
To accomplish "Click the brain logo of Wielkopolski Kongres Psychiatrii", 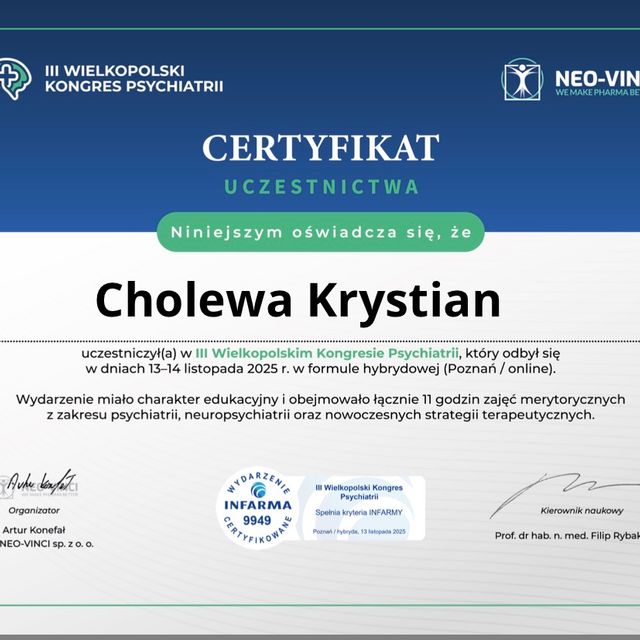I will [x=15, y=78].
